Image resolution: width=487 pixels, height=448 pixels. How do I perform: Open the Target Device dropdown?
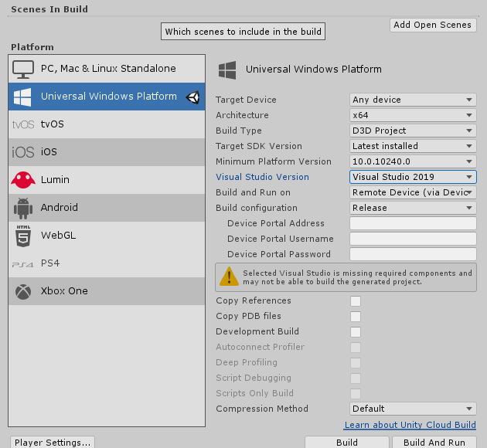413,100
